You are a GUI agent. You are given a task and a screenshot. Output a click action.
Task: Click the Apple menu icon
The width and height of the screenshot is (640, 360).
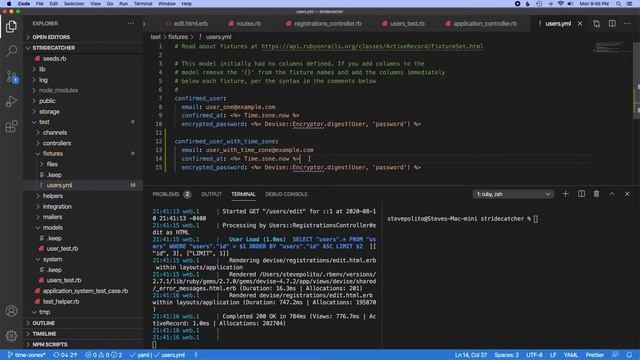pyautogui.click(x=9, y=4)
